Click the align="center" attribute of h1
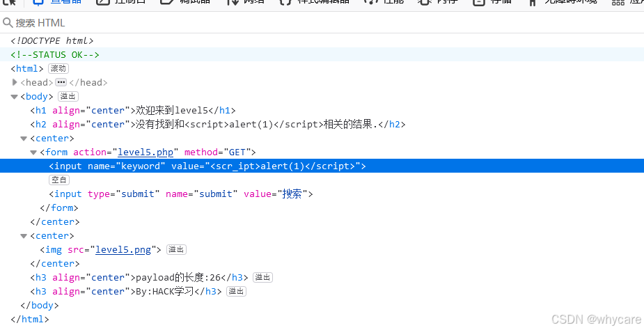 pos(91,110)
